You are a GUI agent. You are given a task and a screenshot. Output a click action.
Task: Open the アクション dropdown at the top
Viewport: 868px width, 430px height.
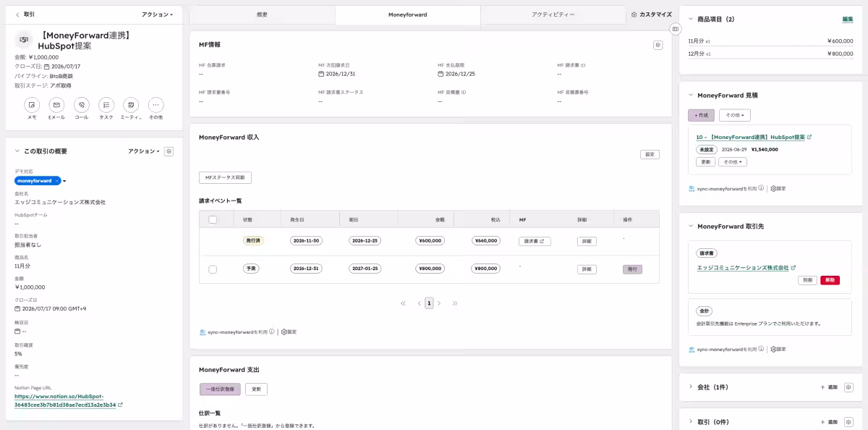coord(157,14)
